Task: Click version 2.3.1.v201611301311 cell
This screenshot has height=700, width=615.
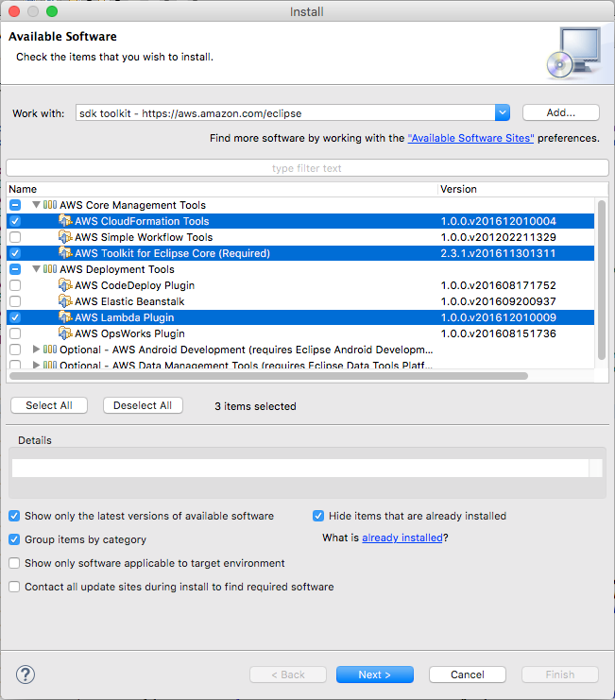Action: 498,253
